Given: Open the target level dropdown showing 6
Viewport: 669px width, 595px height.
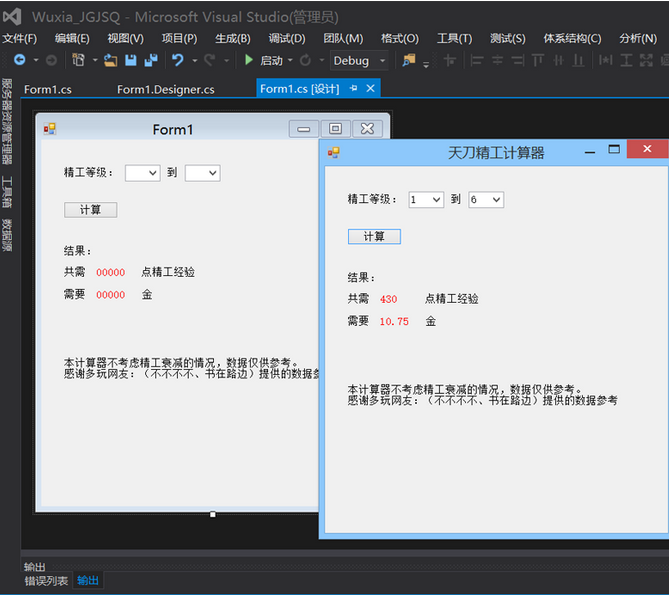Looking at the screenshot, I should 486,200.
